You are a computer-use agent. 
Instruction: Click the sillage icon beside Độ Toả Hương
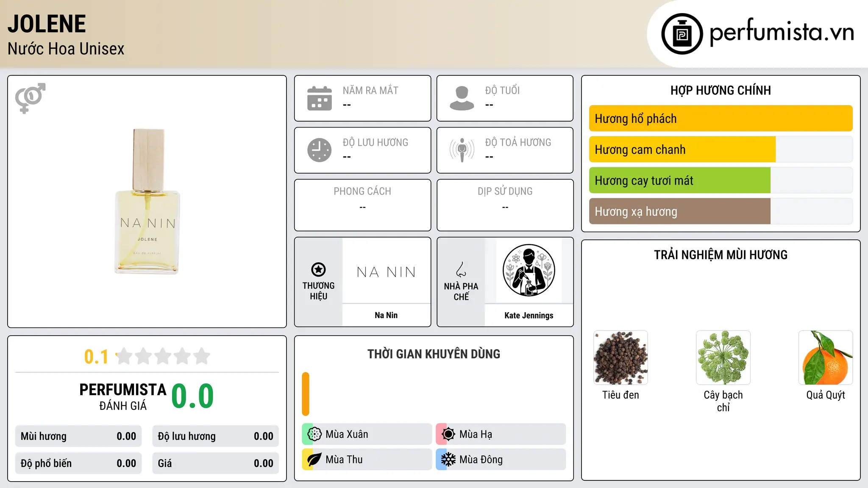[x=462, y=150]
